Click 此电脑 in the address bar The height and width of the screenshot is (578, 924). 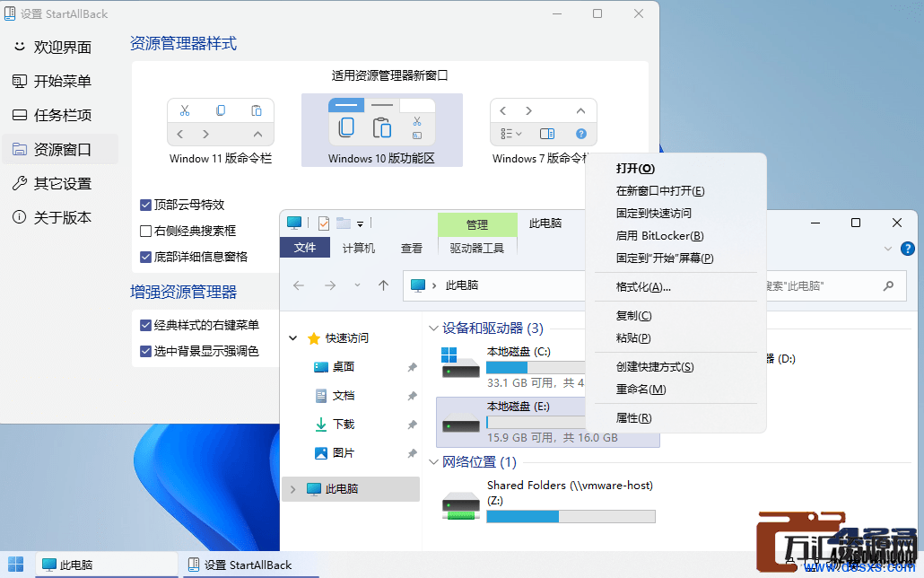tap(462, 285)
